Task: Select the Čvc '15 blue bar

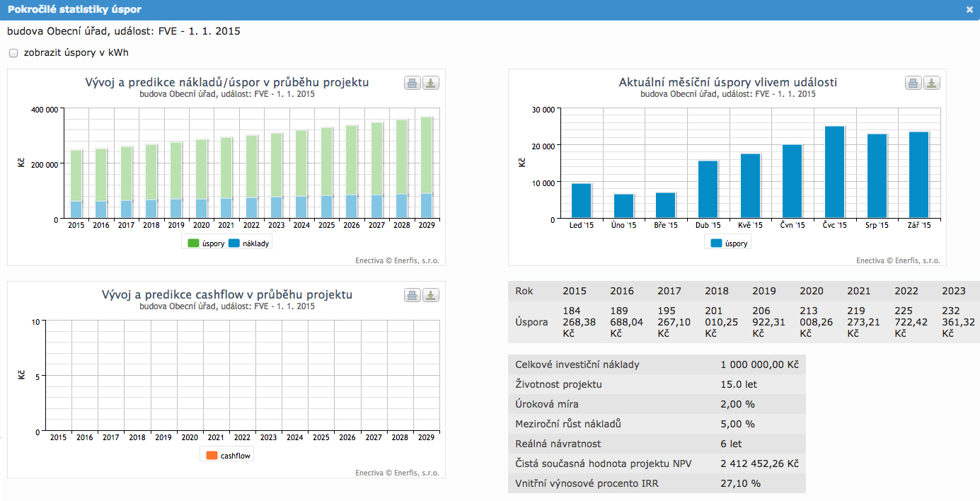Action: tap(835, 172)
